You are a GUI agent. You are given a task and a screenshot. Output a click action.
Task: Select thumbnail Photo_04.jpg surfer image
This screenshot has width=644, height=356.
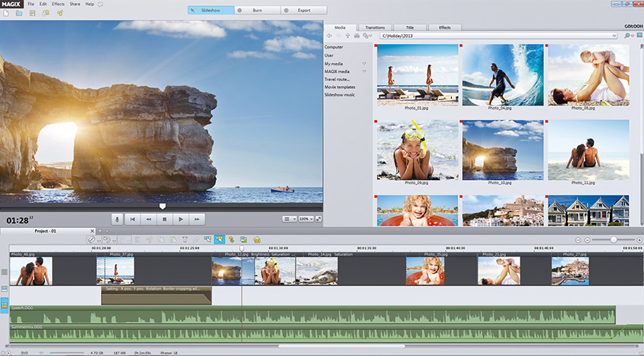pyautogui.click(x=503, y=75)
